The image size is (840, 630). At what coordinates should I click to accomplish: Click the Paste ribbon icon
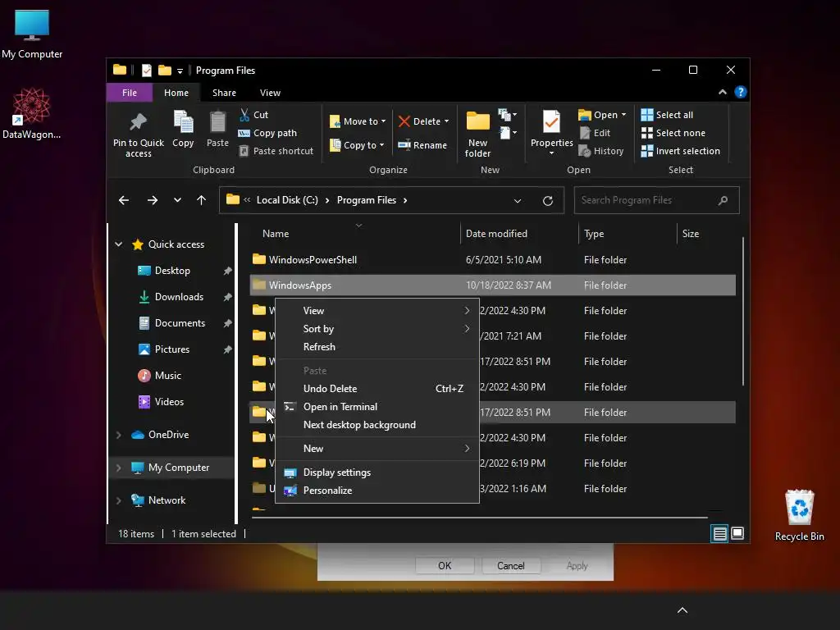[x=217, y=122]
